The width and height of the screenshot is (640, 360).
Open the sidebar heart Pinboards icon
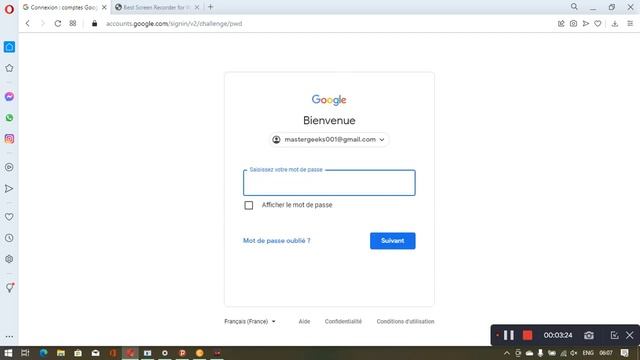point(9,217)
